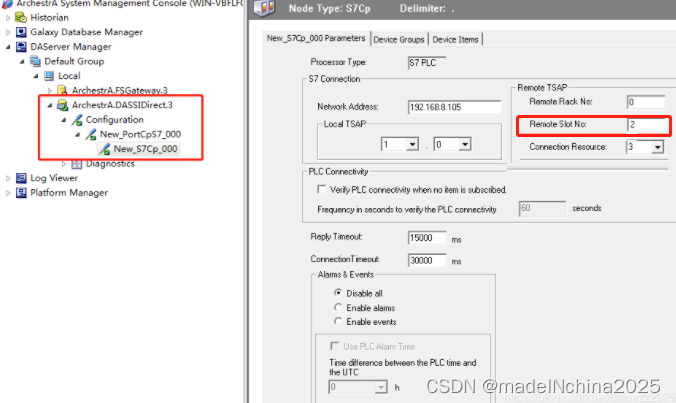
Task: Select the New_PortCpS7_000 tree item
Action: pyautogui.click(x=140, y=134)
